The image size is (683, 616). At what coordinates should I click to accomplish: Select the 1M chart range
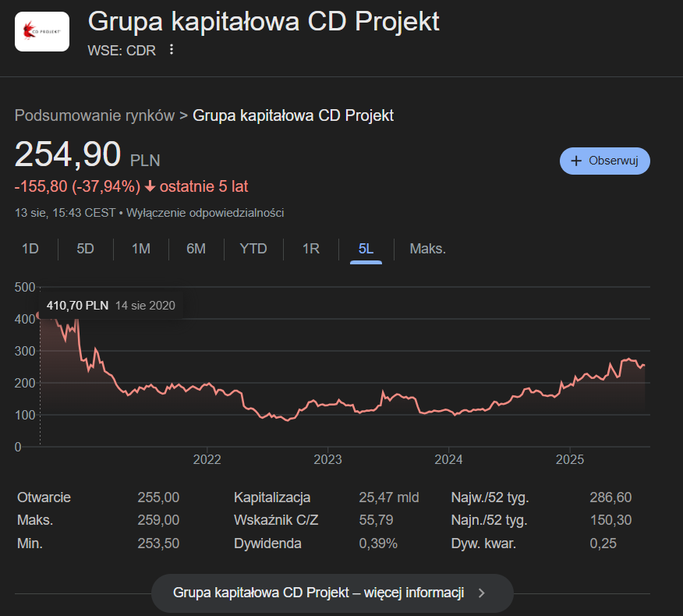pyautogui.click(x=140, y=249)
